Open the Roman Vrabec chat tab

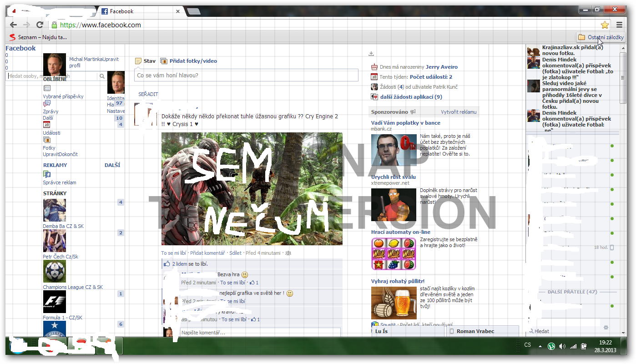483,331
